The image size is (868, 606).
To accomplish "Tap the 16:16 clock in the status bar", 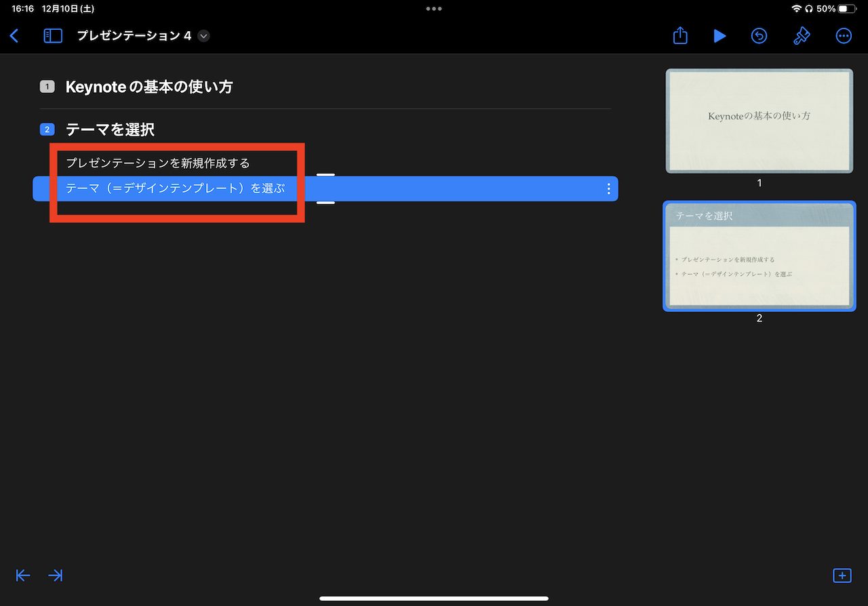I will point(22,9).
